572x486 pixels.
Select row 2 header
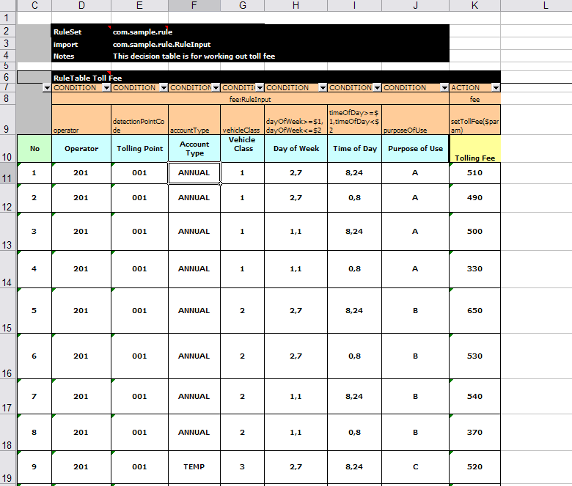[7, 31]
